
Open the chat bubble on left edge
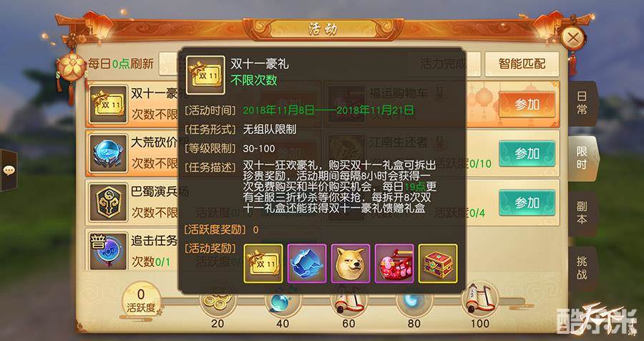[8, 170]
